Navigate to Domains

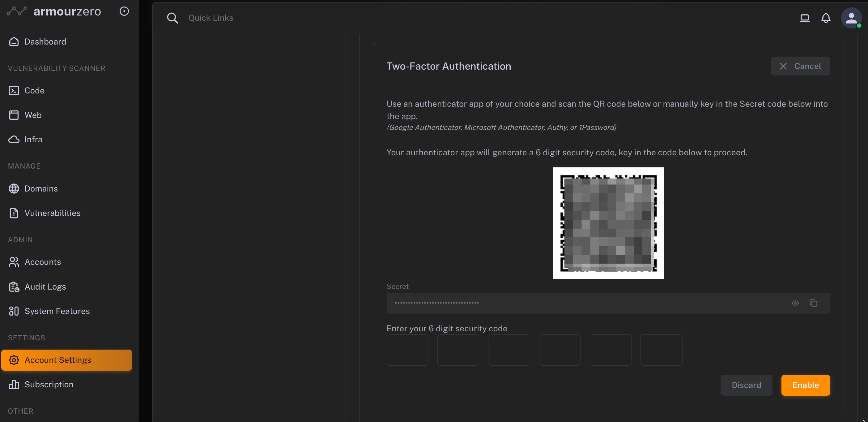coord(41,188)
